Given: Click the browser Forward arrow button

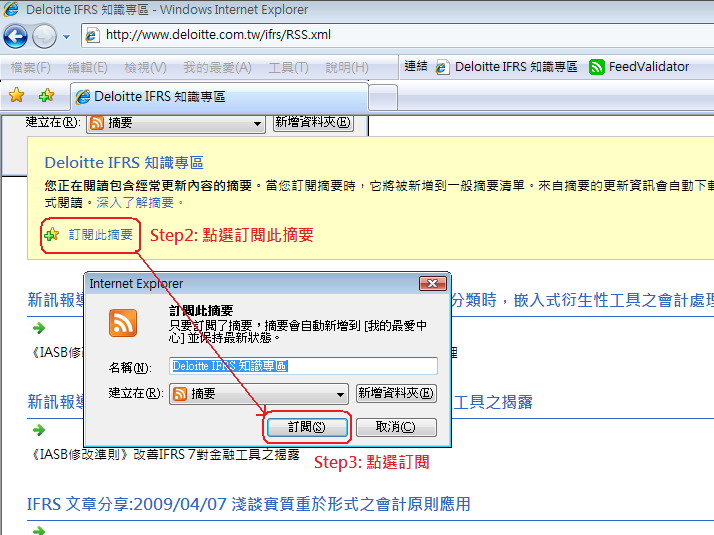Looking at the screenshot, I should (x=45, y=36).
